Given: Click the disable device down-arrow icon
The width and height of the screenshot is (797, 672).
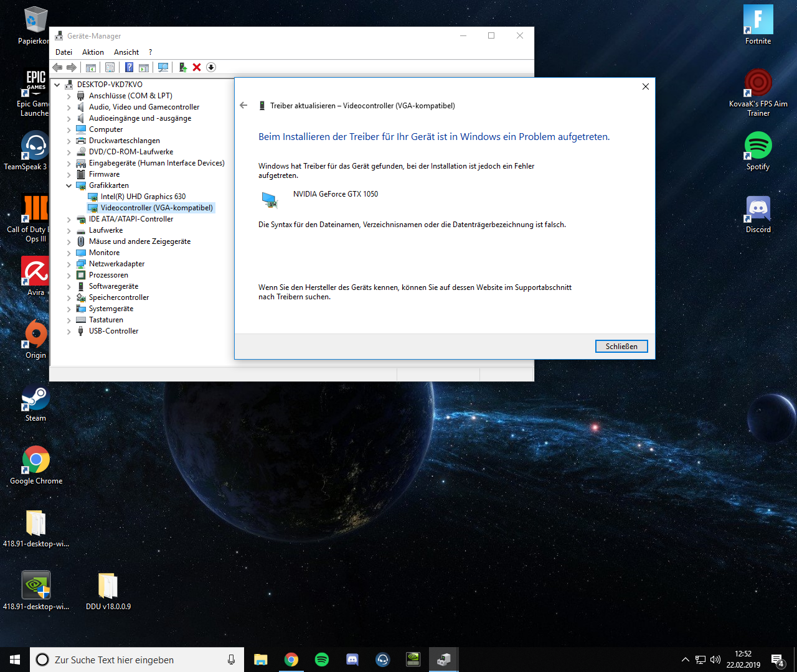Looking at the screenshot, I should pos(211,67).
